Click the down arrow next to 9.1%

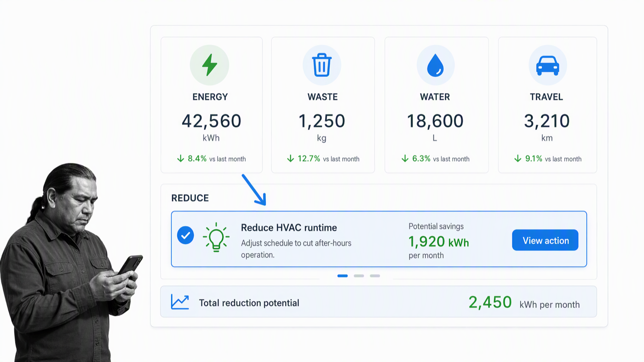click(x=517, y=159)
